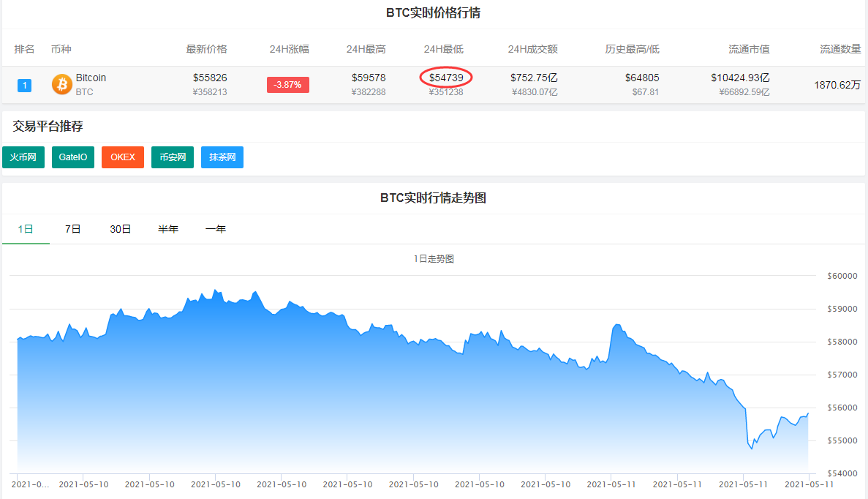Switch to the 一年 chart tab
The width and height of the screenshot is (868, 499).
[216, 228]
